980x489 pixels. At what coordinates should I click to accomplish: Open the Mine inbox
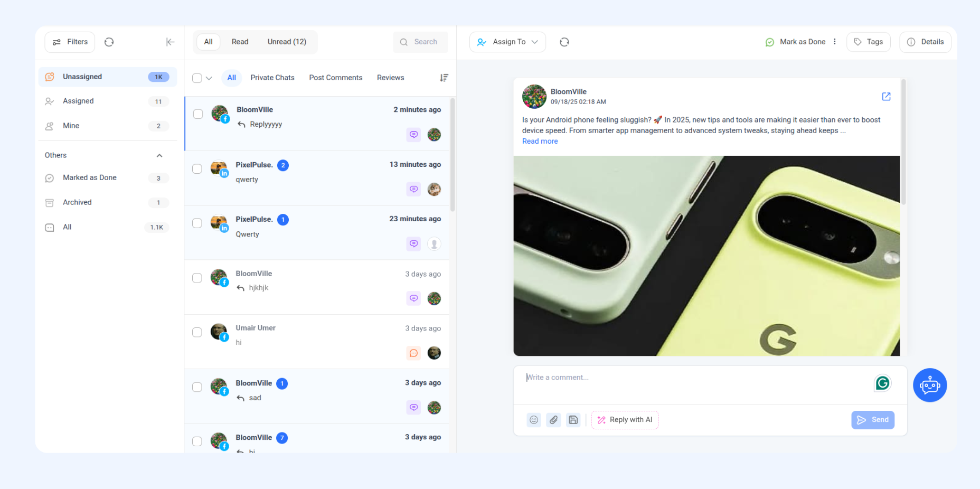click(x=108, y=126)
